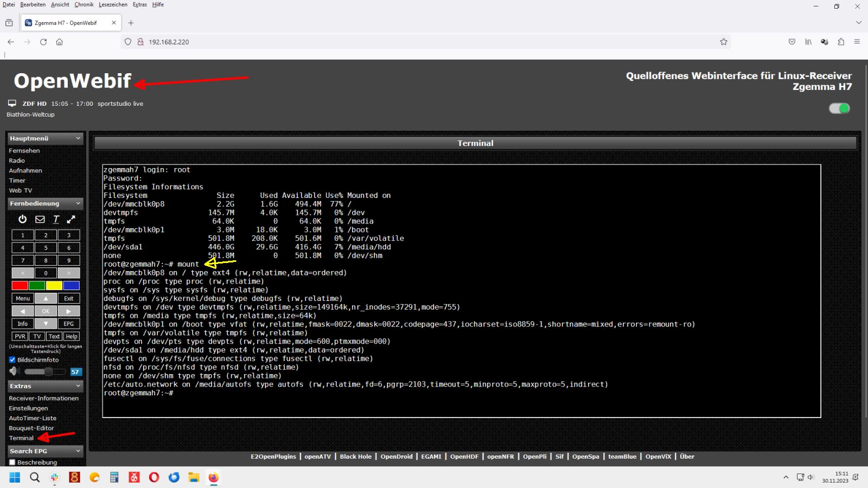Image resolution: width=868 pixels, height=488 pixels.
Task: Select the Zgemma H7 - OpenWebif tab
Action: pos(71,23)
